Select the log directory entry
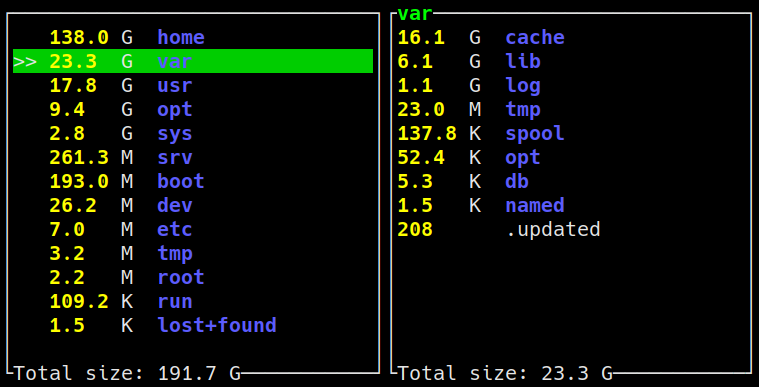The image size is (759, 387). click(x=571, y=85)
